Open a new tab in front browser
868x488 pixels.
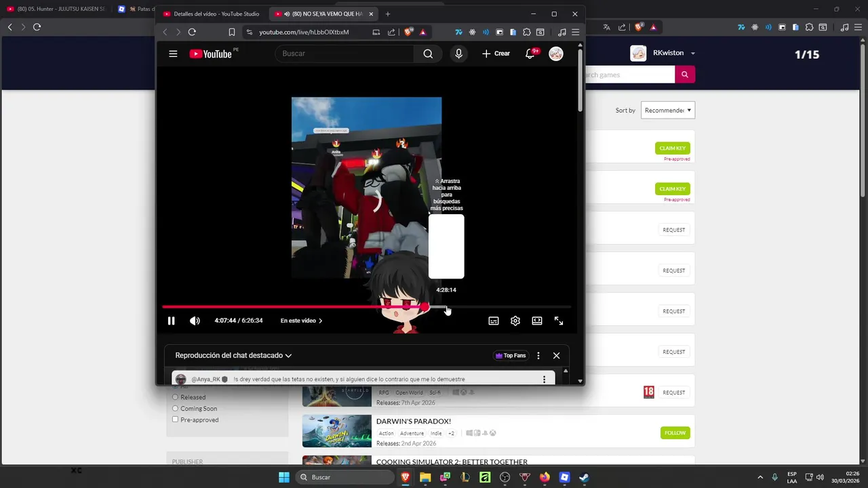point(388,14)
